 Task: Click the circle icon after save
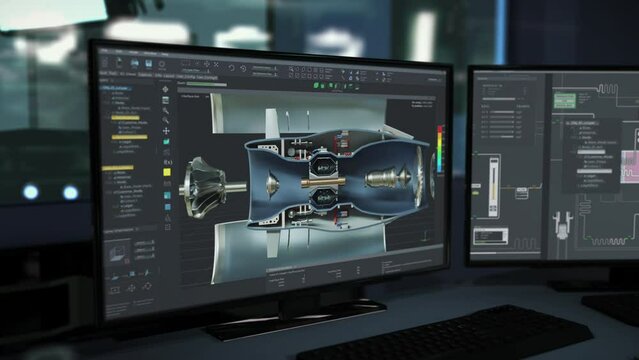pos(162,64)
